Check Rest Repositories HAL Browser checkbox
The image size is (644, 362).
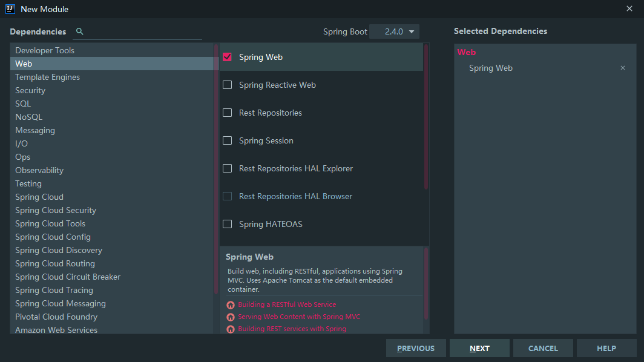[227, 196]
